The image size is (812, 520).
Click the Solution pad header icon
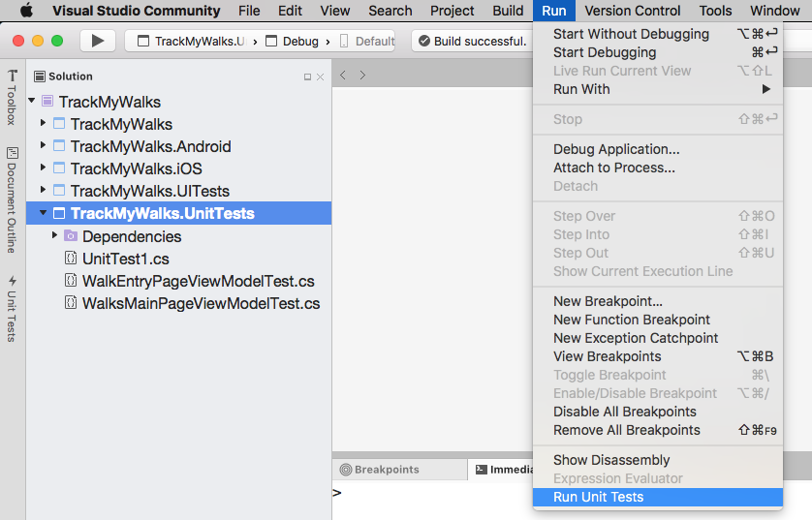(40, 76)
